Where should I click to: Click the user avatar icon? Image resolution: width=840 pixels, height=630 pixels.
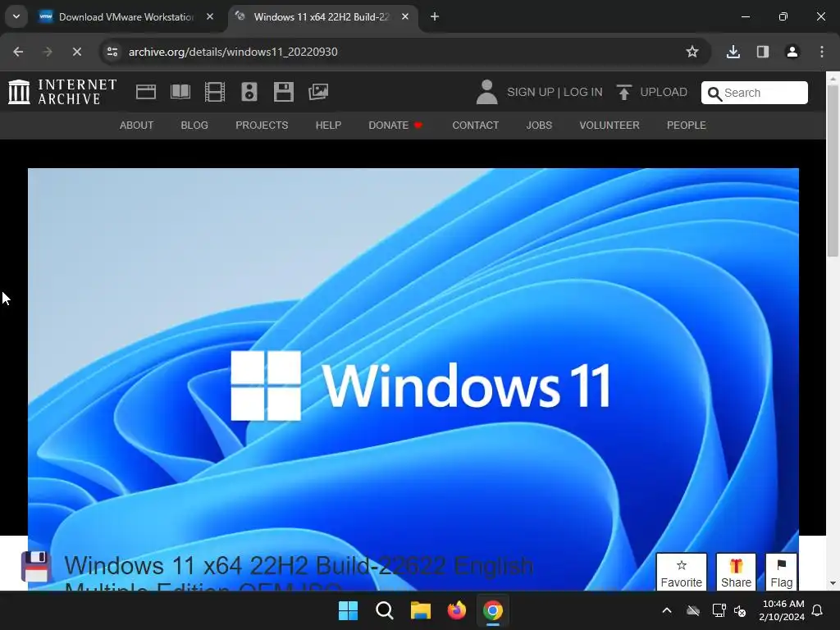(486, 92)
